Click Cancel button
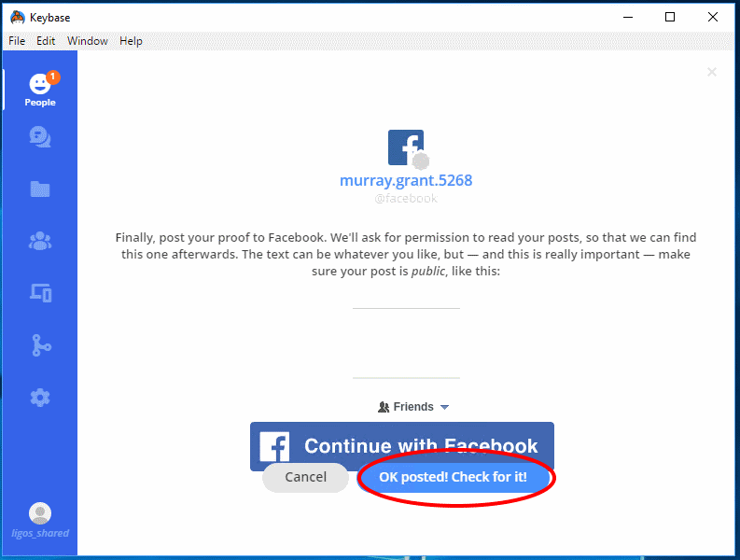The image size is (740, 560). pos(305,477)
